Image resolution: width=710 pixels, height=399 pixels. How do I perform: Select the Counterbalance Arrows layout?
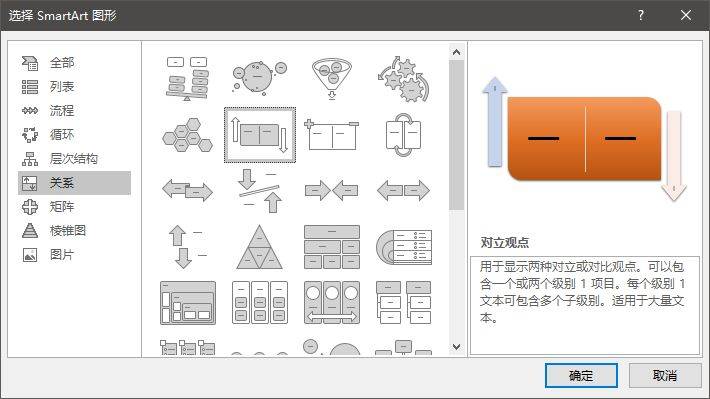(x=259, y=190)
